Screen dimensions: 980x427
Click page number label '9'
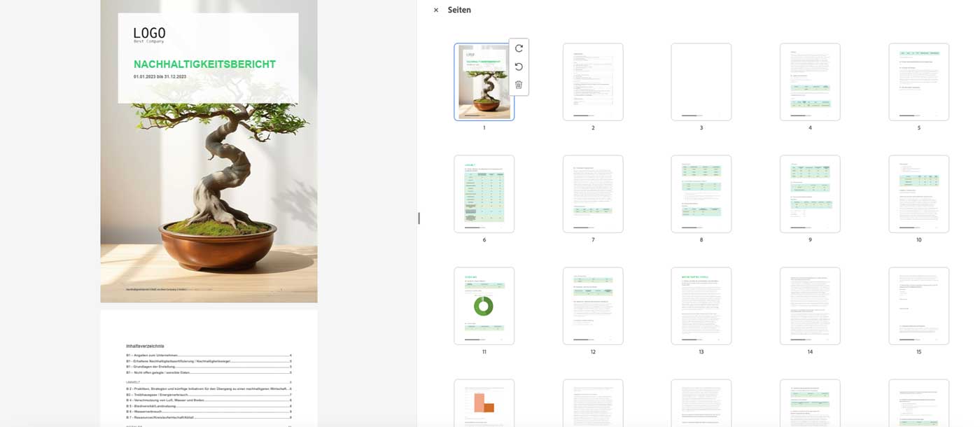coord(810,240)
